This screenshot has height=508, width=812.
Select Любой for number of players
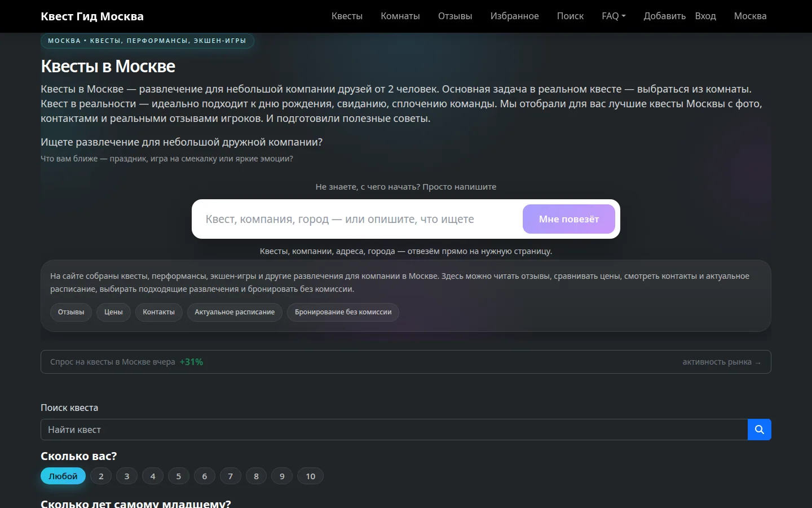tap(63, 476)
